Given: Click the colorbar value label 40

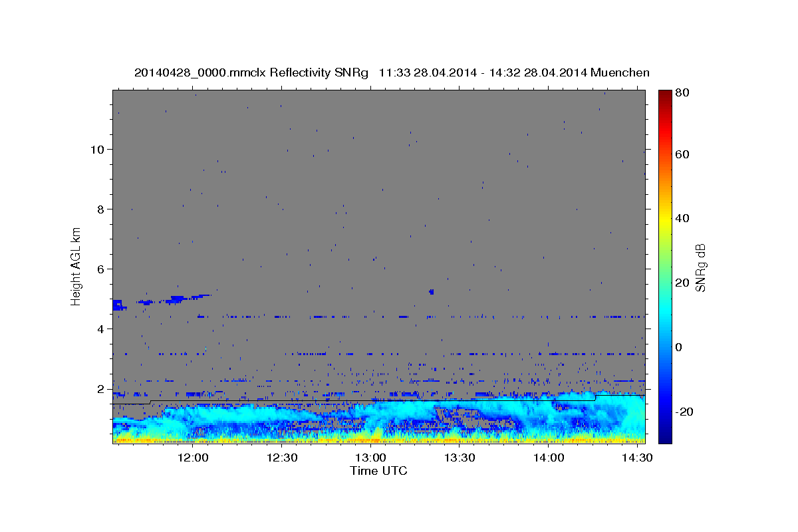Looking at the screenshot, I should coord(682,218).
